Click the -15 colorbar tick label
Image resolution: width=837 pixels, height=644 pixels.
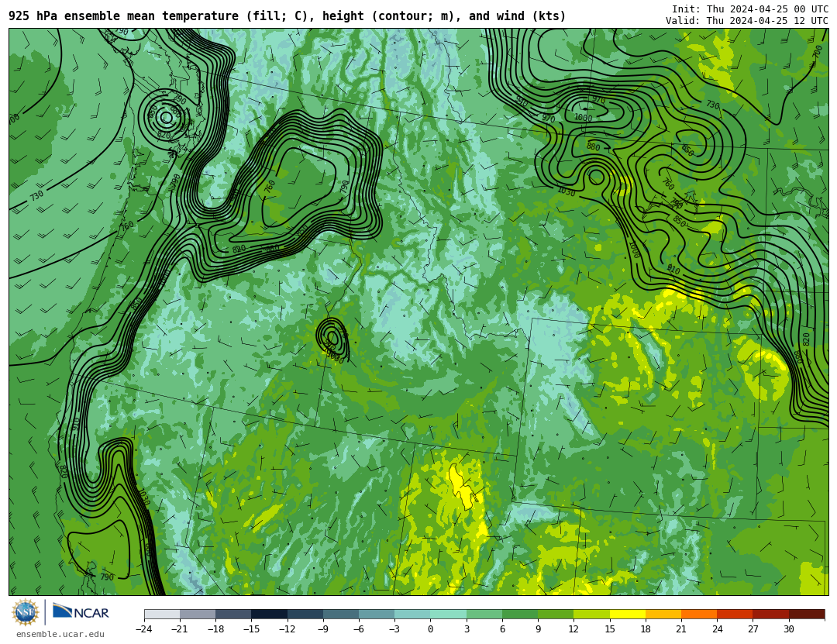pyautogui.click(x=251, y=629)
